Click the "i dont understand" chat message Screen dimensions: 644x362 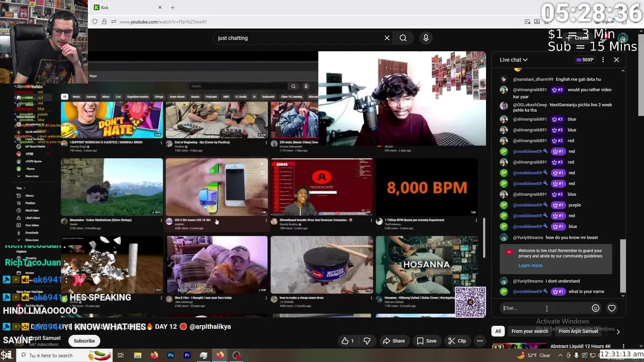point(562,281)
